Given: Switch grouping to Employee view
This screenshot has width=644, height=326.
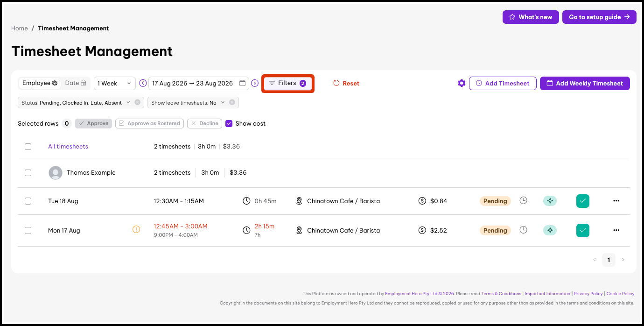Looking at the screenshot, I should (x=40, y=83).
